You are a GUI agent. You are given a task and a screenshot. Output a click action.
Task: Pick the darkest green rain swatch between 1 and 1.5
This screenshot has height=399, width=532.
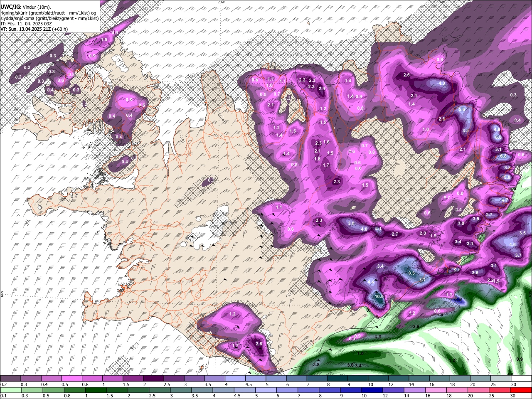point(96,390)
